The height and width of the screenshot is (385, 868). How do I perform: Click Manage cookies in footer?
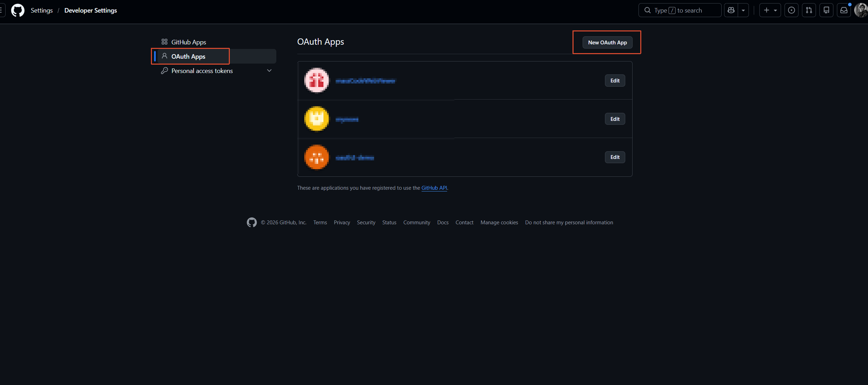[499, 223]
